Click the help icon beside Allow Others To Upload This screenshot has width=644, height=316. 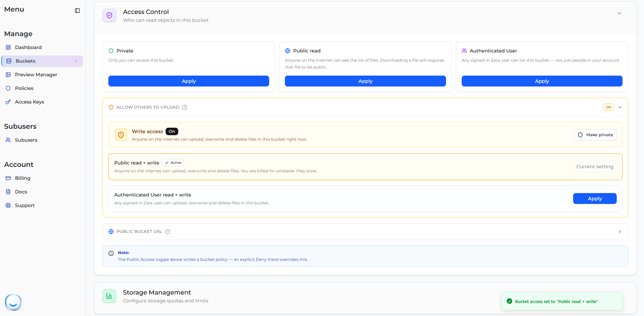tap(185, 107)
